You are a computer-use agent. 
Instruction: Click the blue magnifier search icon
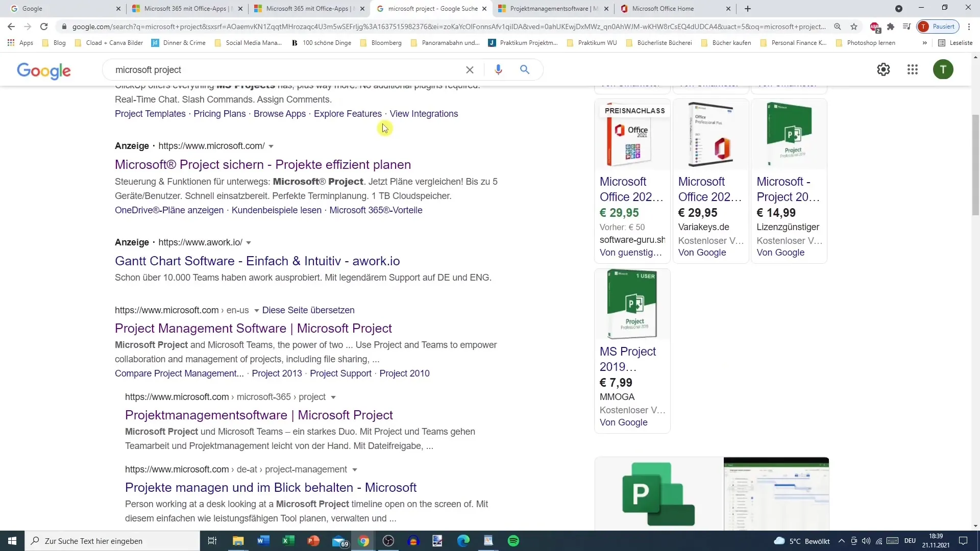(x=525, y=70)
